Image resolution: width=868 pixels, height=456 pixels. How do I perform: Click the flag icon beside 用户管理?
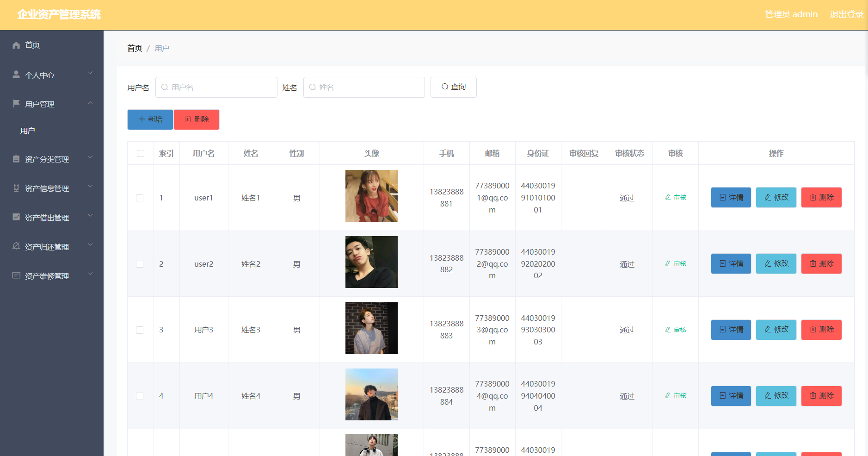click(x=16, y=103)
